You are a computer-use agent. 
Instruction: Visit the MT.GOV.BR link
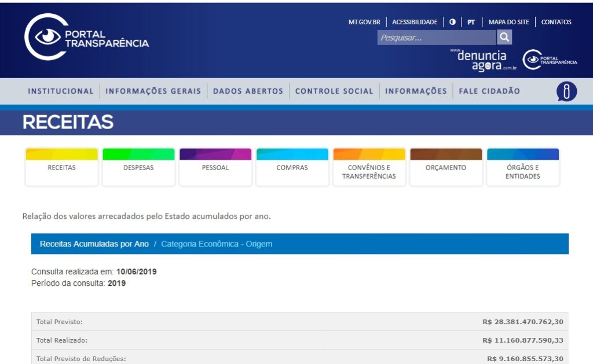[x=364, y=22]
